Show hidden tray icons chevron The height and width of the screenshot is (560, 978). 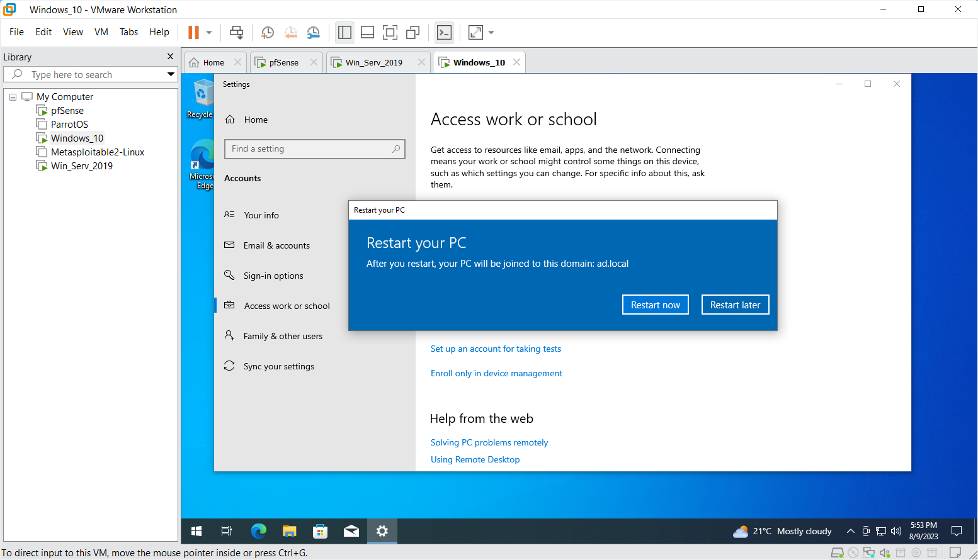tap(850, 531)
